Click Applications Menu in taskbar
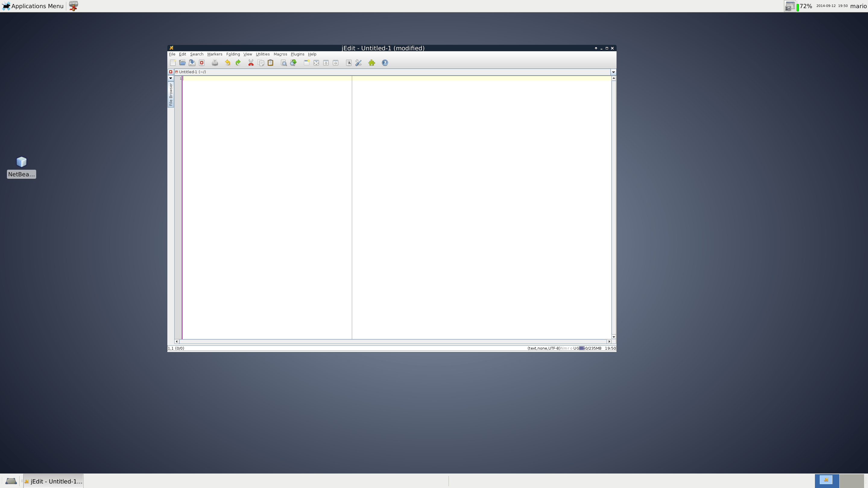The height and width of the screenshot is (488, 868). coord(33,6)
